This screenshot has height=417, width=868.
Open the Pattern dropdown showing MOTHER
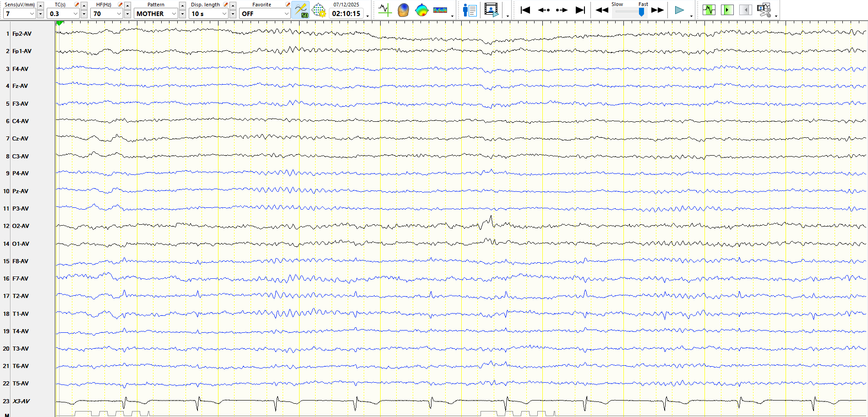click(174, 14)
